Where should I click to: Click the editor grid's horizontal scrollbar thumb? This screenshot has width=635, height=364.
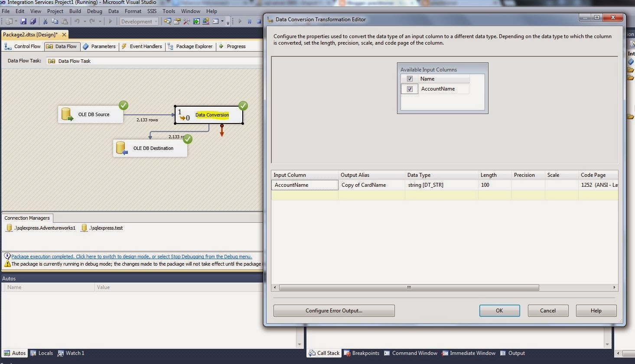point(409,287)
